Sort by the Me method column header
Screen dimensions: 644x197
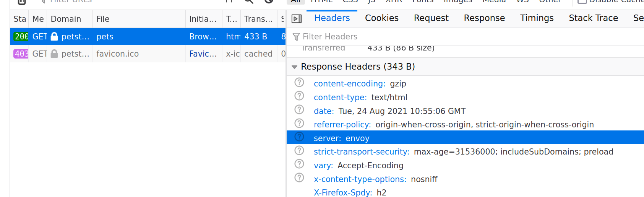click(x=38, y=19)
